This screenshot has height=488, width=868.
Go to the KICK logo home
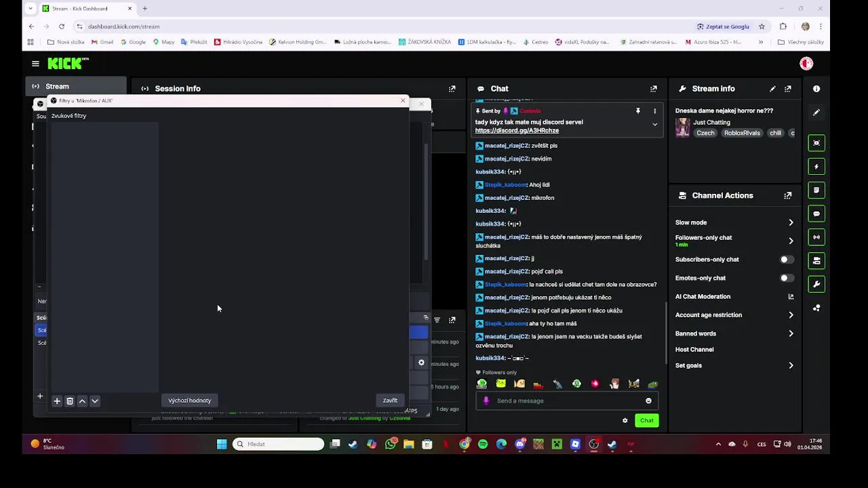click(x=68, y=63)
